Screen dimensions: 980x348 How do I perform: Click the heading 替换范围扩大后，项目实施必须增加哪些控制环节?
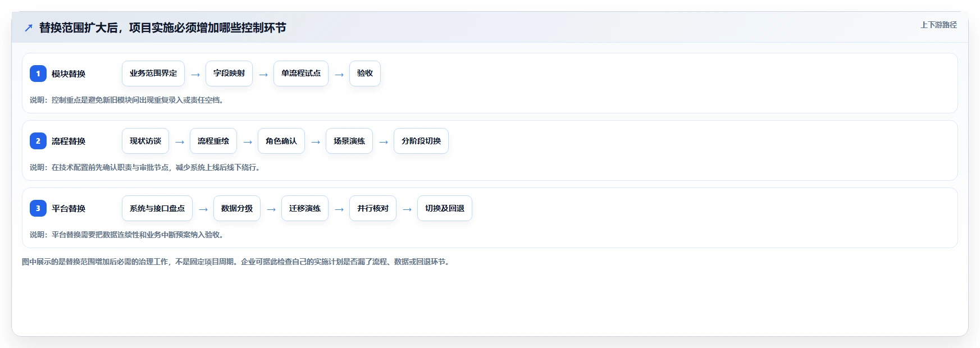pos(162,28)
